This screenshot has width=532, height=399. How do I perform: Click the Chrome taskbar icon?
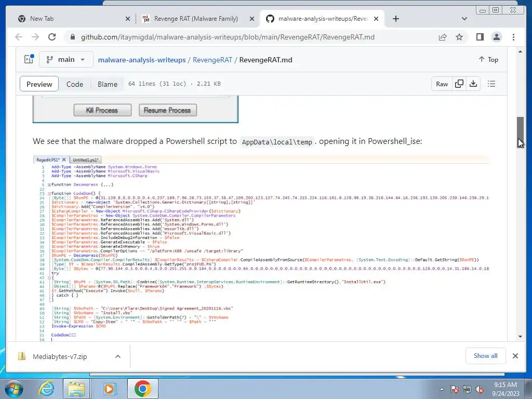(142, 389)
